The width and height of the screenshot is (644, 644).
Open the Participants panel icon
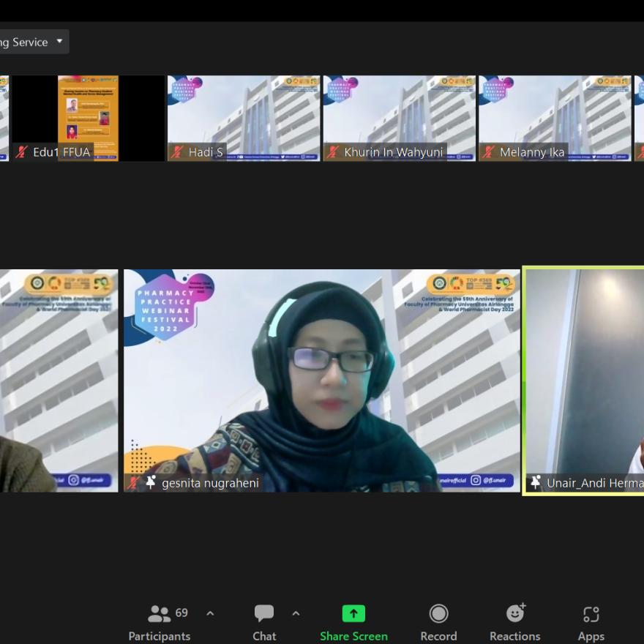[160, 613]
